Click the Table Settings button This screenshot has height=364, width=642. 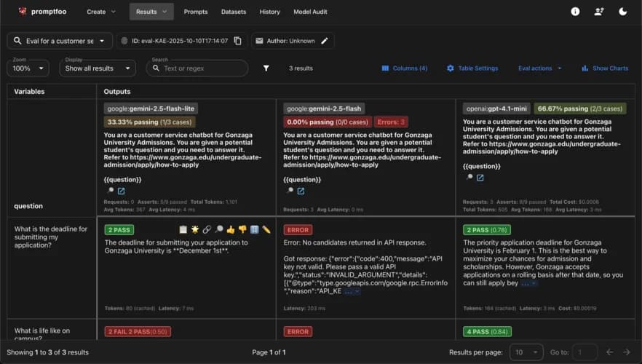coord(472,68)
